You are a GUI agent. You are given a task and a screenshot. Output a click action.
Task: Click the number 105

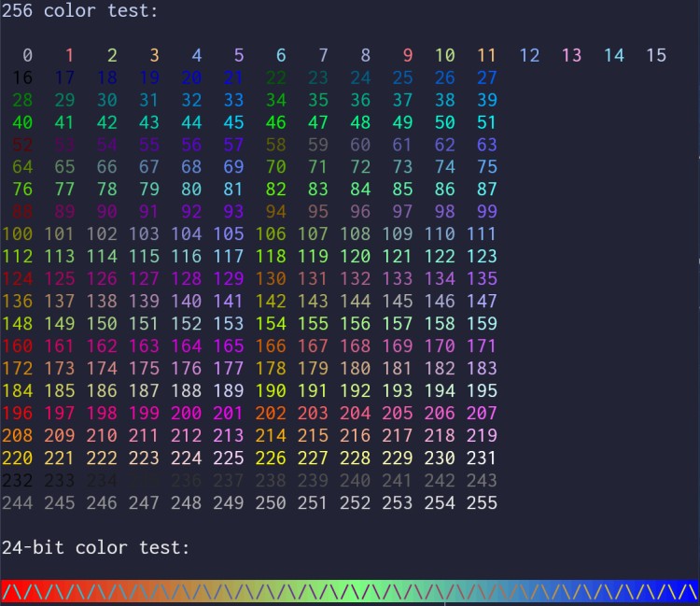click(229, 234)
